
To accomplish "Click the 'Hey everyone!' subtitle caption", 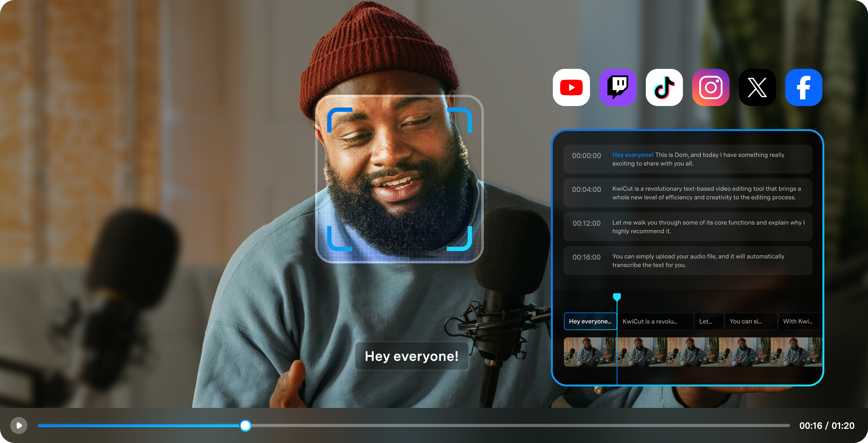I will pyautogui.click(x=412, y=356).
